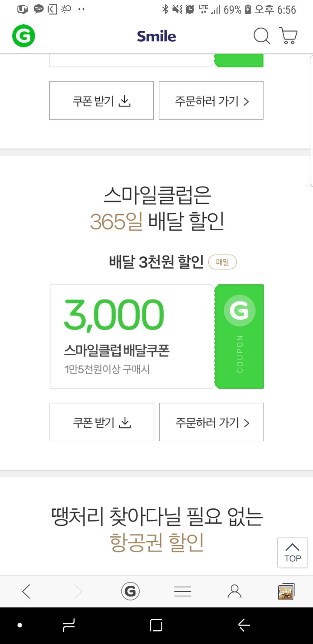Image resolution: width=313 pixels, height=644 pixels.
Task: Open the hamburger category menu
Action: [x=183, y=591]
